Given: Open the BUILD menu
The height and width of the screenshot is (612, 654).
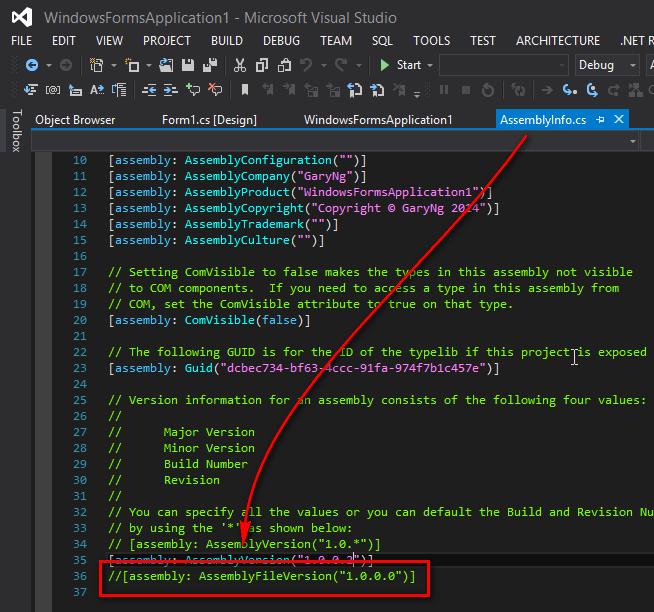Looking at the screenshot, I should pos(227,41).
